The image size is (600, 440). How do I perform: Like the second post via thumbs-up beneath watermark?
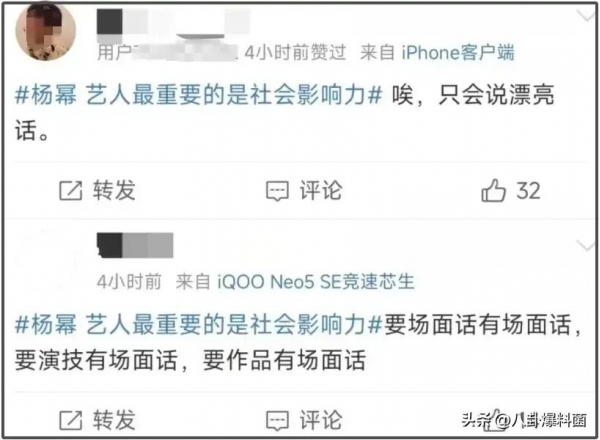(x=494, y=421)
